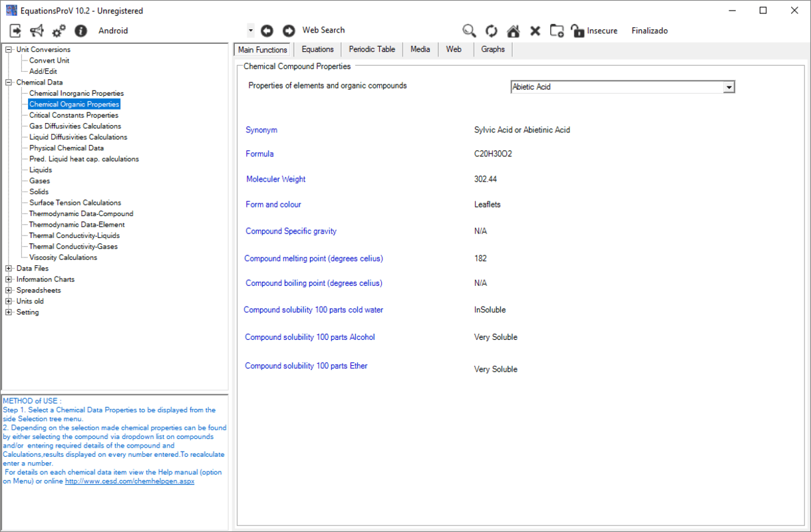This screenshot has height=532, width=811.
Task: Collapse the Chemical Data tree node
Action: [9, 82]
